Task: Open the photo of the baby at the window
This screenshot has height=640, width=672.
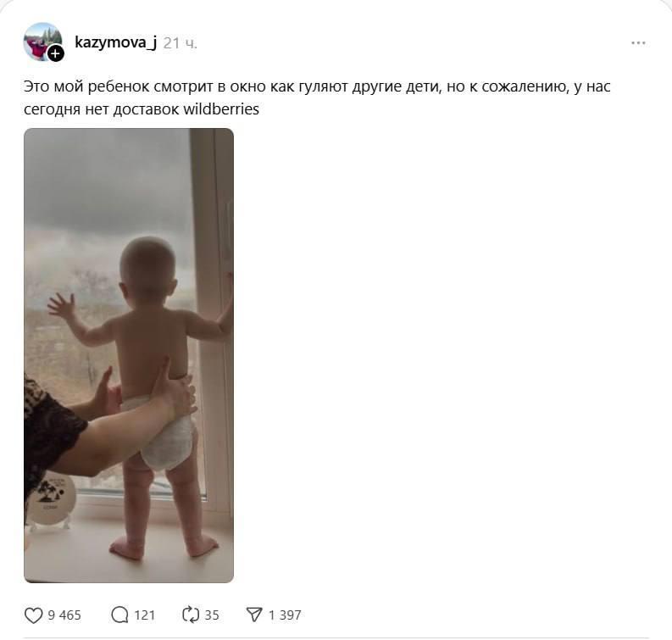Action: tap(129, 355)
